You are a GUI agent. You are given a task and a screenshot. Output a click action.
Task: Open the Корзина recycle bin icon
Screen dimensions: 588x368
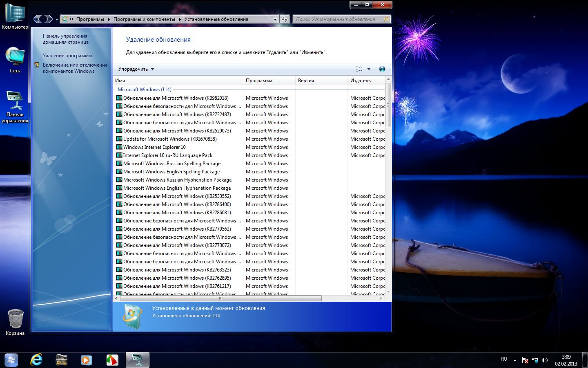point(15,322)
